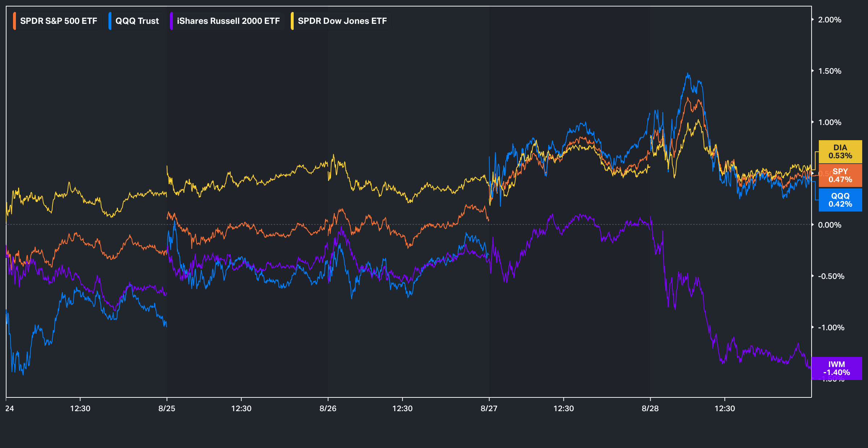Click the orange swatch beside SPDR S&P 500 ETF
Image resolution: width=868 pixels, height=448 pixels.
click(x=14, y=21)
